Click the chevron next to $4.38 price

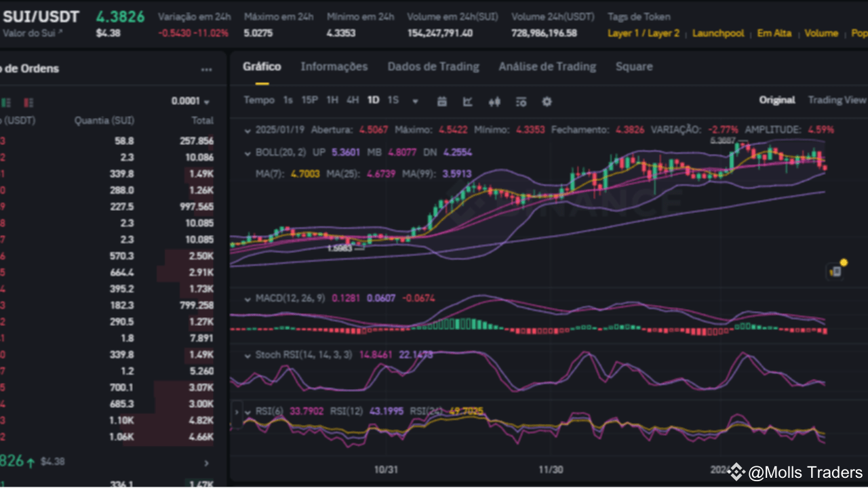click(x=207, y=463)
